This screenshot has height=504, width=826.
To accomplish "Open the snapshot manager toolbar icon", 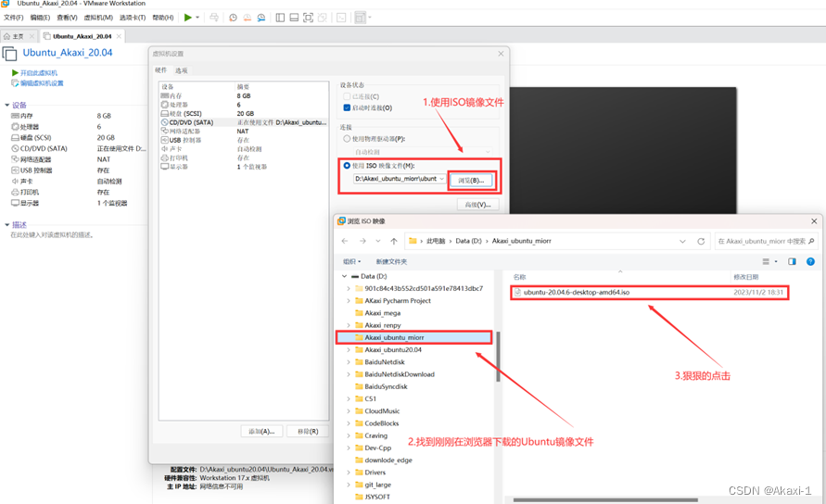I will click(261, 18).
